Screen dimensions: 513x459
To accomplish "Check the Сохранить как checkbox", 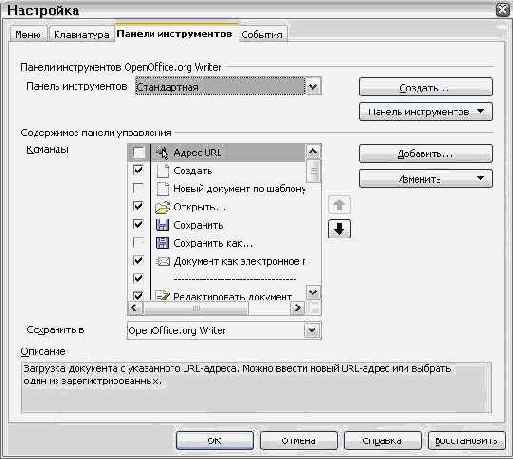I will pyautogui.click(x=138, y=243).
